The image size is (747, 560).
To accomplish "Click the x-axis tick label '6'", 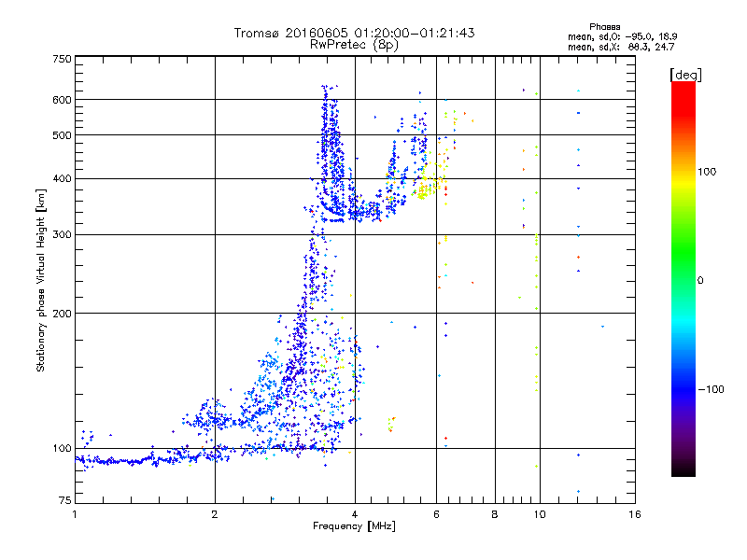I will pyautogui.click(x=436, y=514).
